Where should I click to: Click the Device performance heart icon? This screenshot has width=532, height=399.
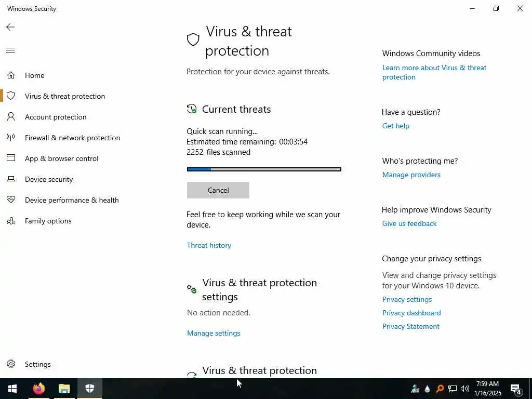pyautogui.click(x=11, y=200)
